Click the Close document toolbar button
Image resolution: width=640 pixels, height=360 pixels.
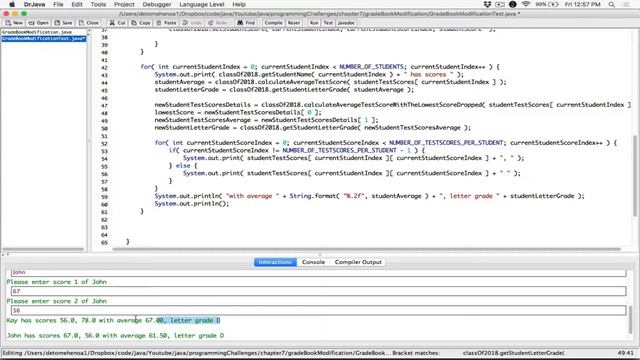coord(89,23)
